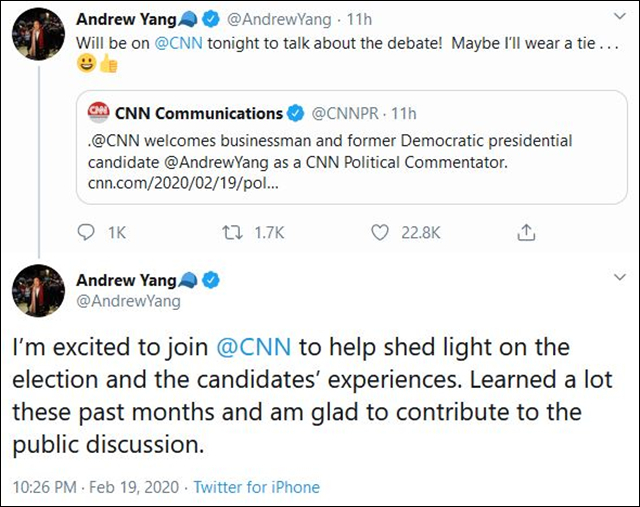Viewport: 640px width, 507px height.
Task: Click the CNN Communications account name
Action: coord(199,113)
